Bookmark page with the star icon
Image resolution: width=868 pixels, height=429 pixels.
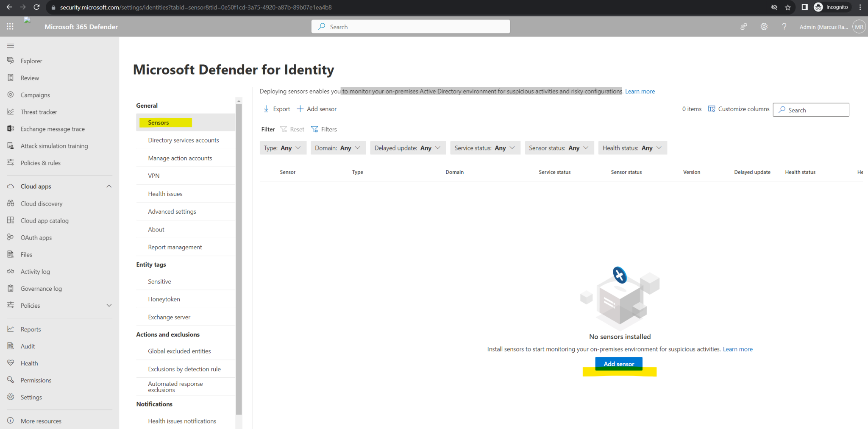(787, 7)
